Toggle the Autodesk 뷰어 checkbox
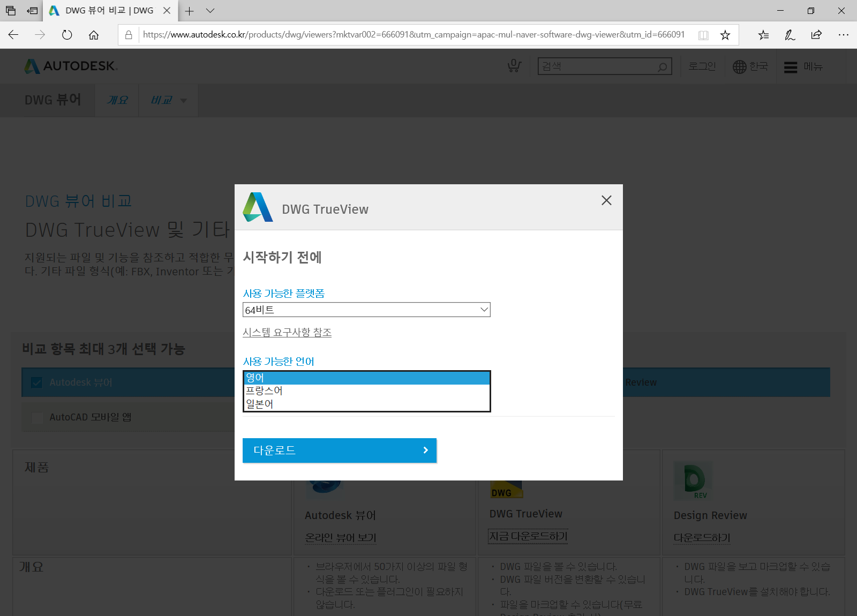Viewport: 857px width, 616px height. tap(37, 382)
